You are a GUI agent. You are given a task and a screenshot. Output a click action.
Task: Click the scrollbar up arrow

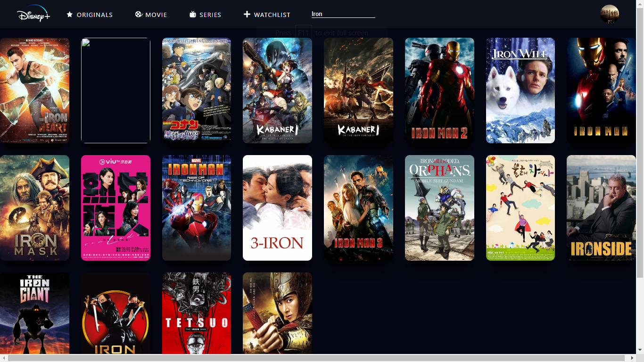click(x=641, y=3)
